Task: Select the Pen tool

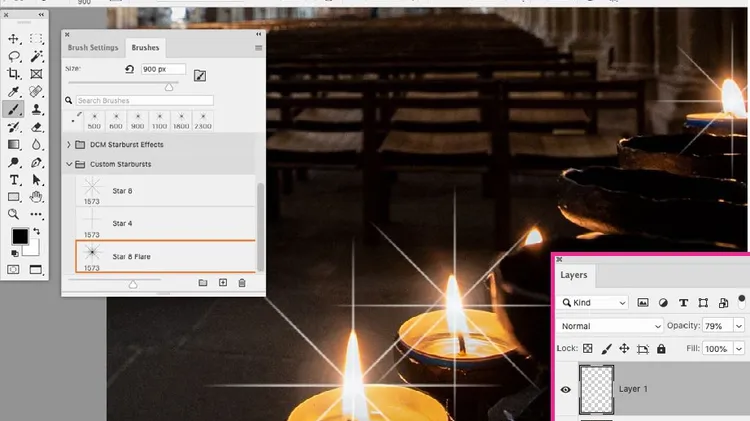Action: (x=36, y=162)
